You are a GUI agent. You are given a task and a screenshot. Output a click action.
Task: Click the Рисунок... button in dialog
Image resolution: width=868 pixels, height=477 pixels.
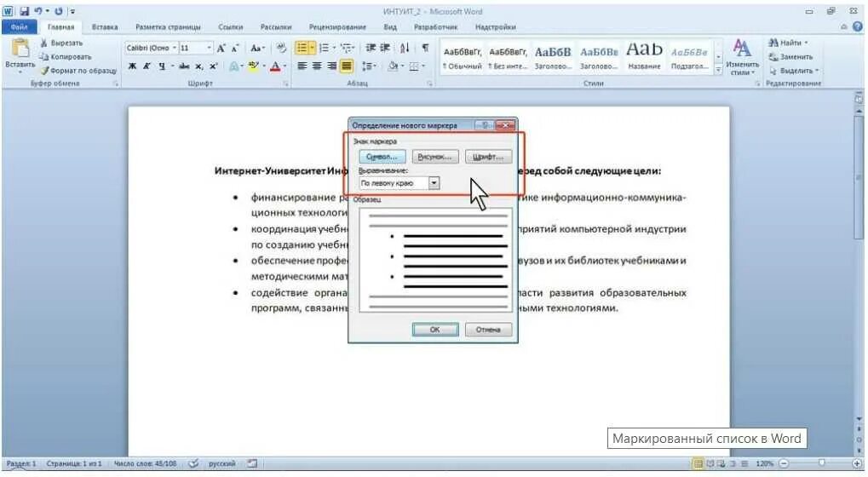(x=434, y=158)
